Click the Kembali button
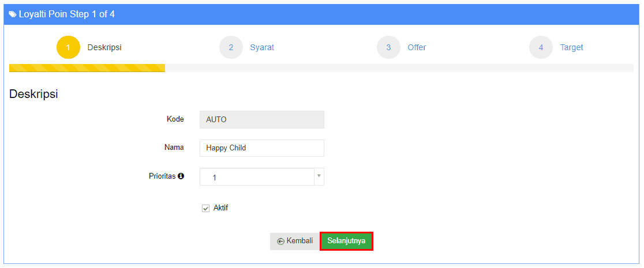644x268 pixels. 294,241
